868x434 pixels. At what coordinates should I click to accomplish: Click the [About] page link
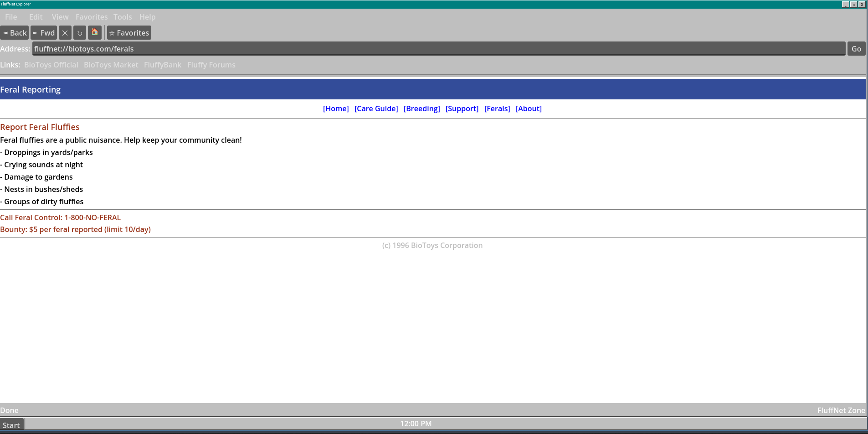(529, 108)
